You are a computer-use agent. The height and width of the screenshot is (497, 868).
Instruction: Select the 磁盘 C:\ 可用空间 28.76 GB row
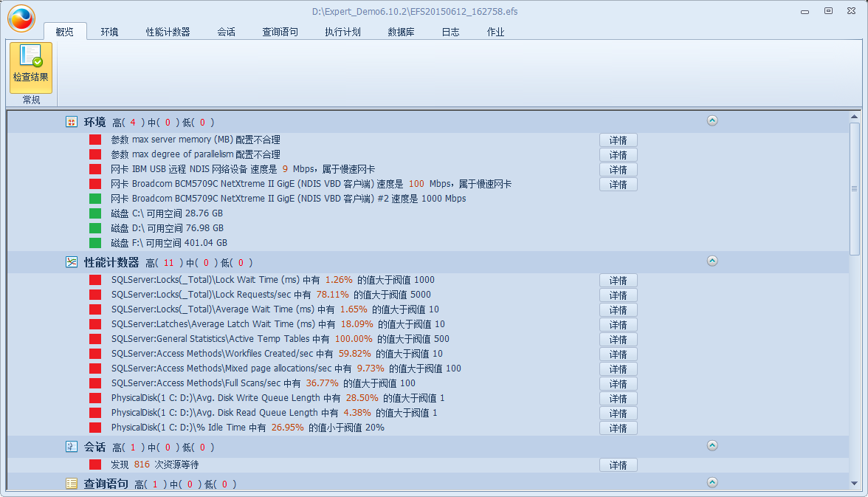(x=167, y=213)
